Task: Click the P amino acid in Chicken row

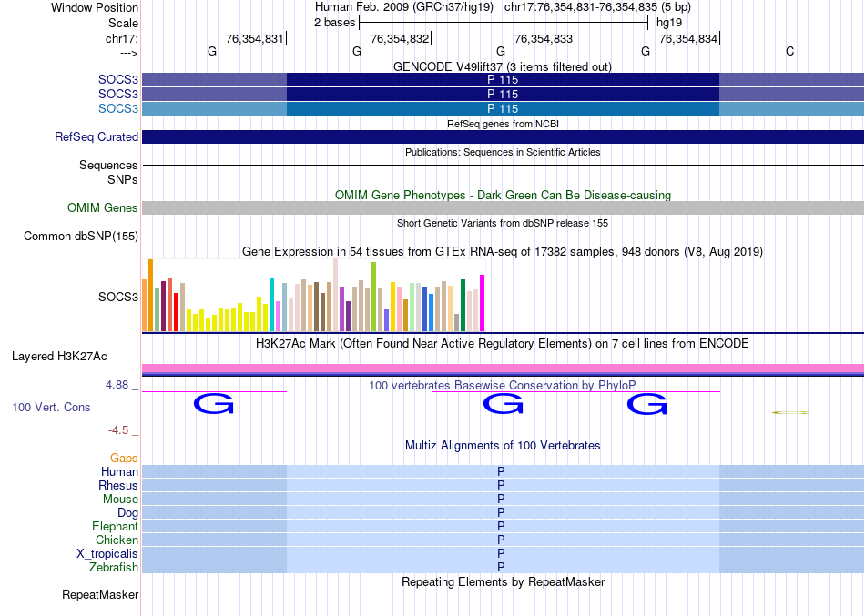Action: [x=501, y=540]
